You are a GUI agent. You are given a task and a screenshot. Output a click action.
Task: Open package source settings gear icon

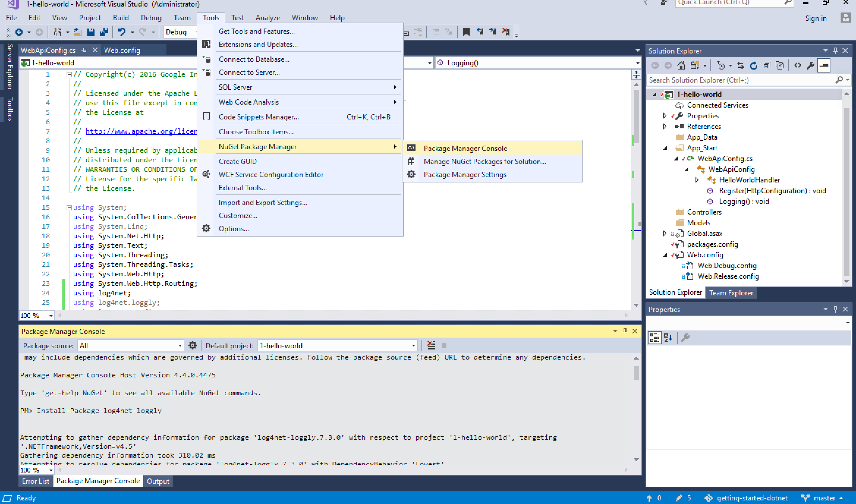click(x=192, y=345)
